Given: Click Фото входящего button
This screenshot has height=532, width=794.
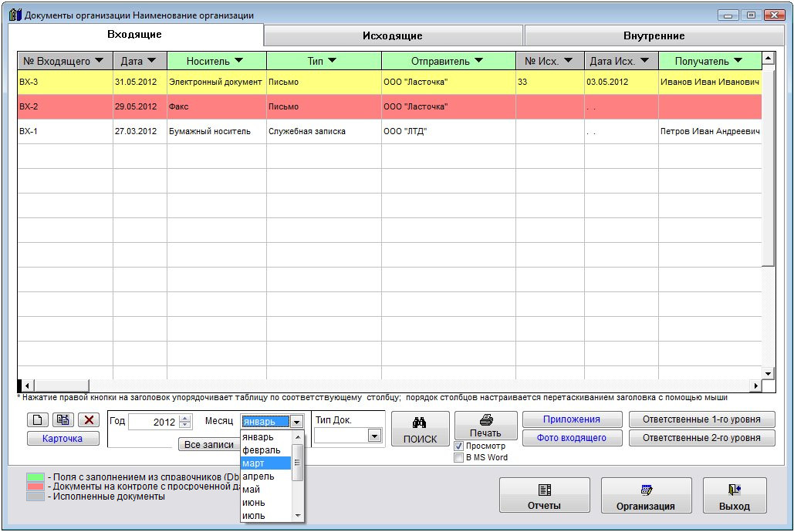Looking at the screenshot, I should point(572,438).
